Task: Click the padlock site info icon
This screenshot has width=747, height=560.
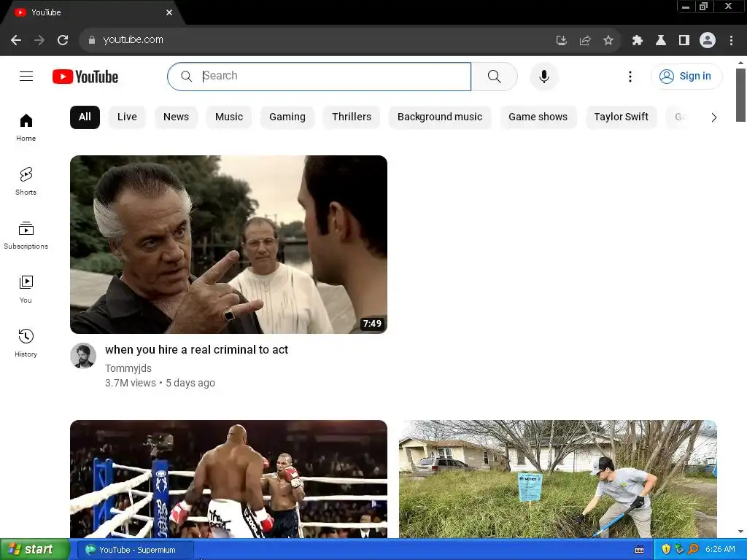Action: pyautogui.click(x=92, y=40)
